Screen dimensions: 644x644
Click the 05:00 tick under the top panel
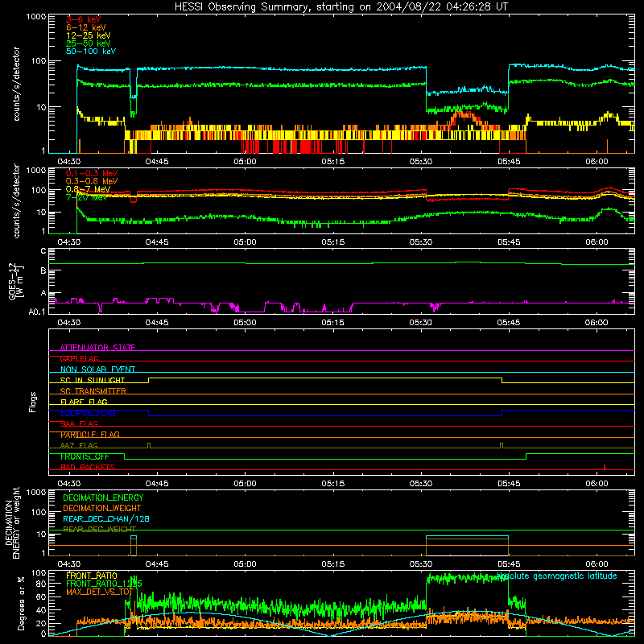(x=245, y=162)
